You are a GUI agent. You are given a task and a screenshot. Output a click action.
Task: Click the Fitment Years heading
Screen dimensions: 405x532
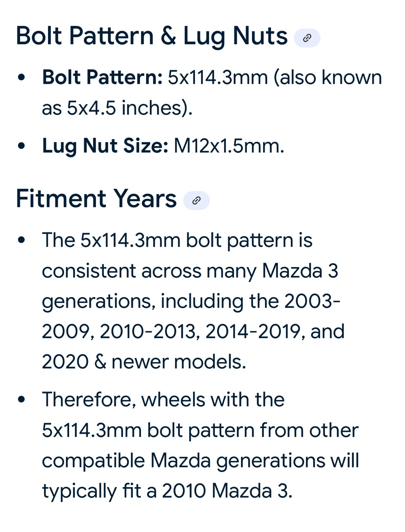pyautogui.click(x=96, y=199)
